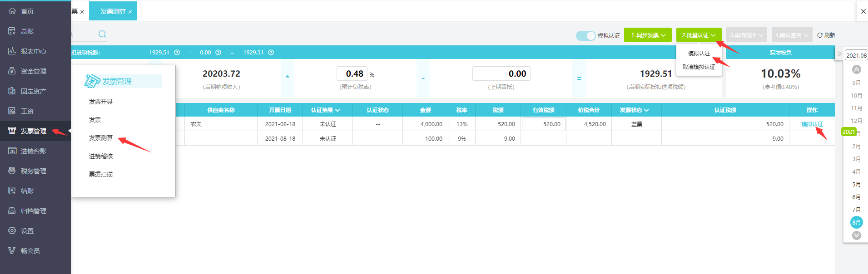Click the 发票管理 ticket icon in flyout
The height and width of the screenshot is (274, 868).
tap(92, 81)
